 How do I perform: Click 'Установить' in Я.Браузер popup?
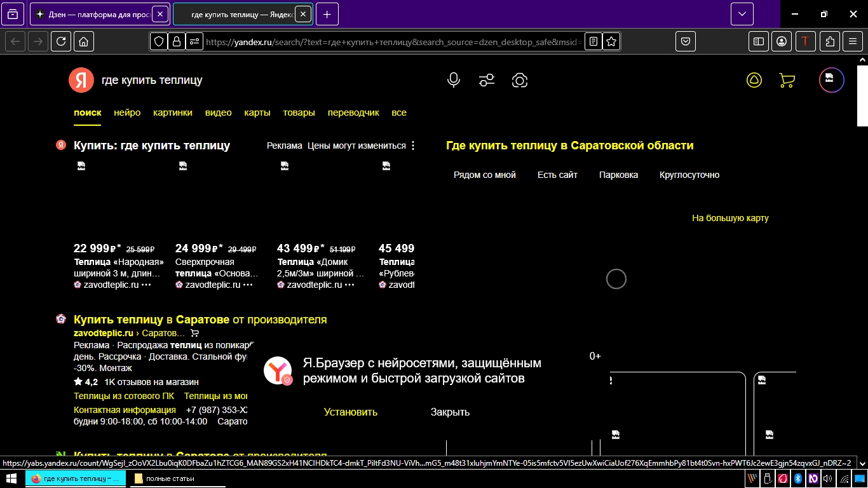[x=351, y=412]
